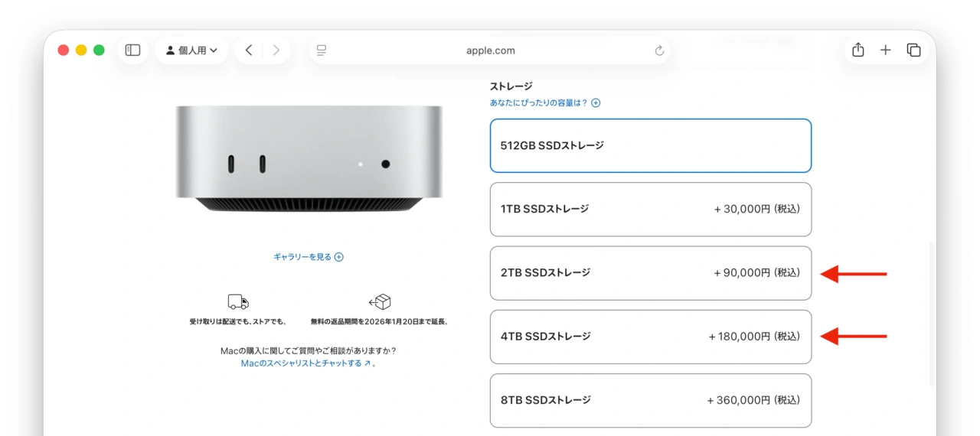Select the 8TB SSD storage option

(650, 400)
